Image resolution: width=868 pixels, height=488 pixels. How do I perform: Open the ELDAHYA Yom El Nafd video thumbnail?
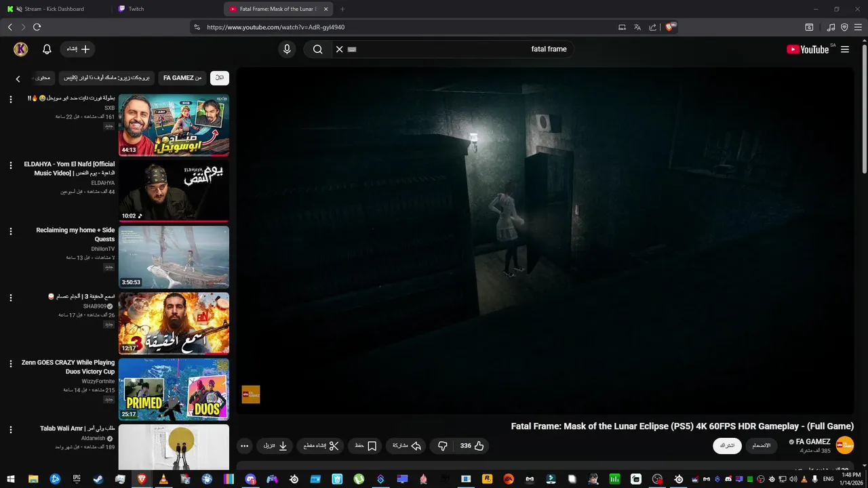[x=174, y=191]
